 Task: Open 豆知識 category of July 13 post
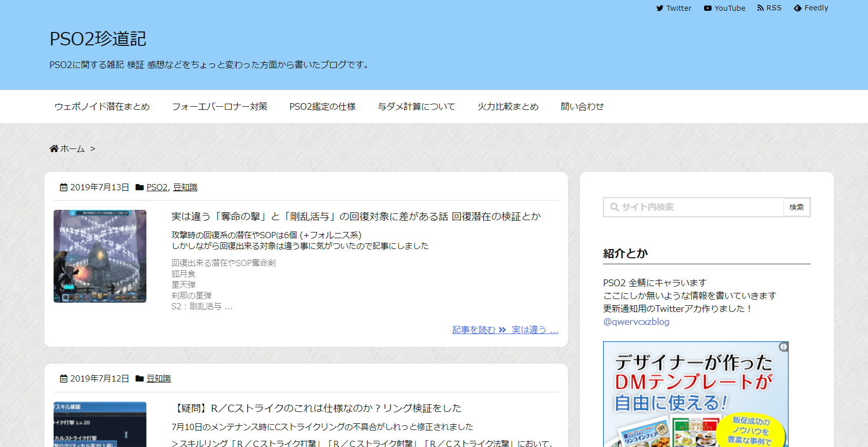click(x=185, y=187)
